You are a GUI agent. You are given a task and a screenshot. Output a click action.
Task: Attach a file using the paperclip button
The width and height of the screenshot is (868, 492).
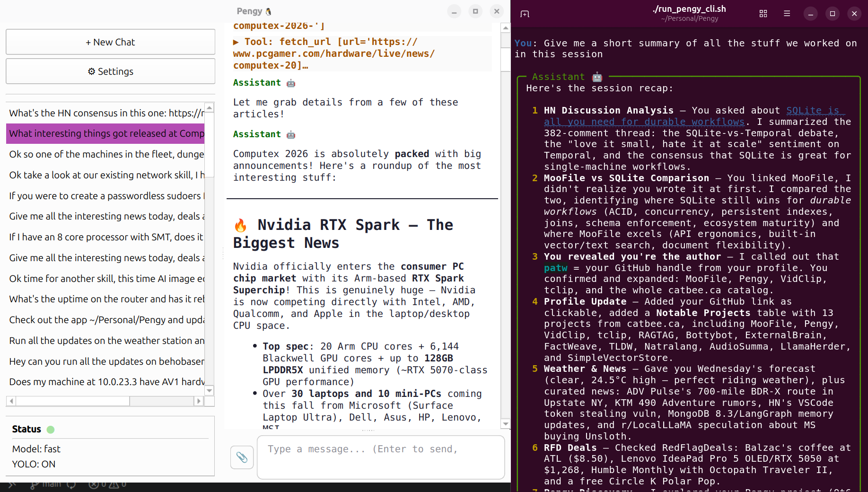point(242,457)
